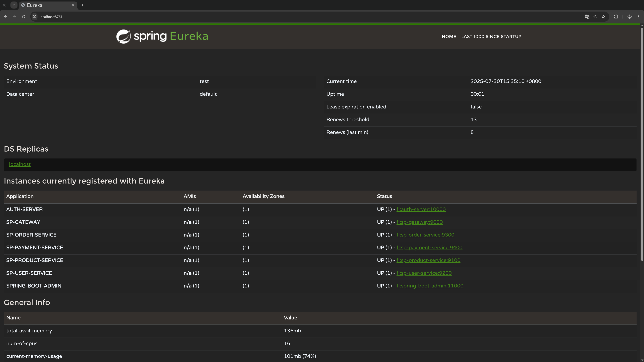Open fl:sp-gateway:9000 instance link
This screenshot has height=362, width=644.
point(419,222)
